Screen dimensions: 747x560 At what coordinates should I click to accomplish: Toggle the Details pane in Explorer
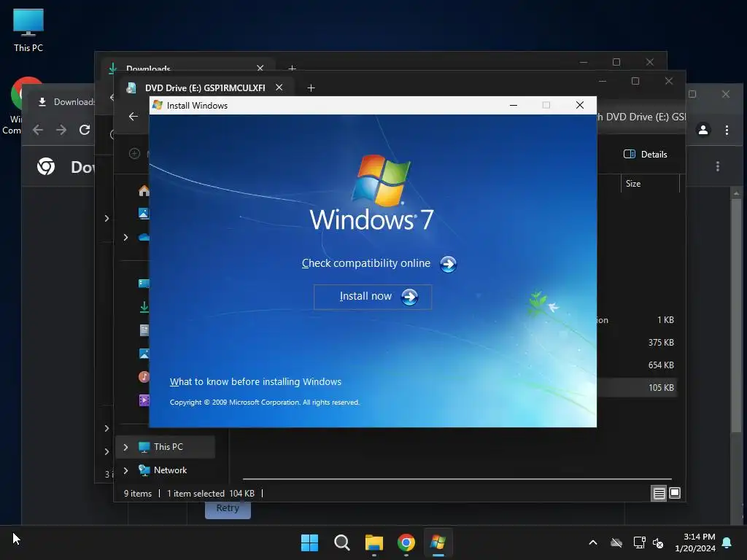click(646, 155)
